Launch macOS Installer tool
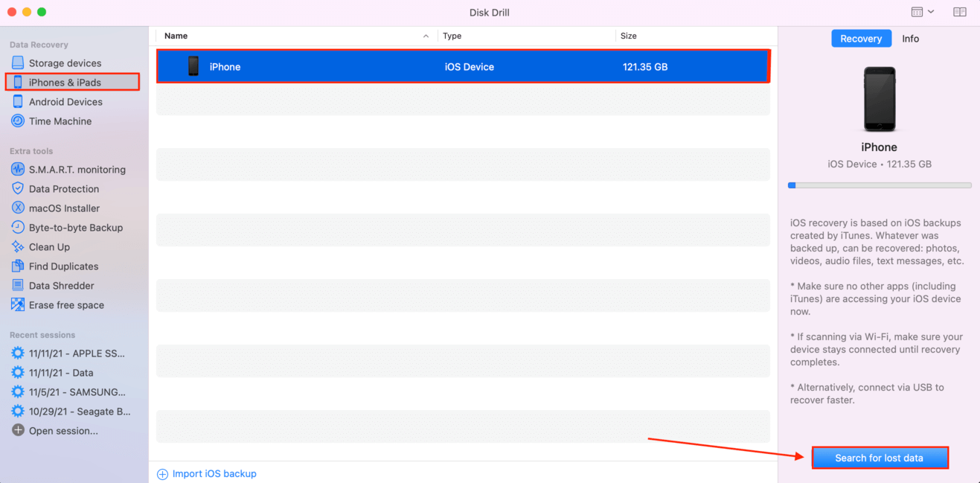Viewport: 980px width, 483px height. pyautogui.click(x=64, y=208)
